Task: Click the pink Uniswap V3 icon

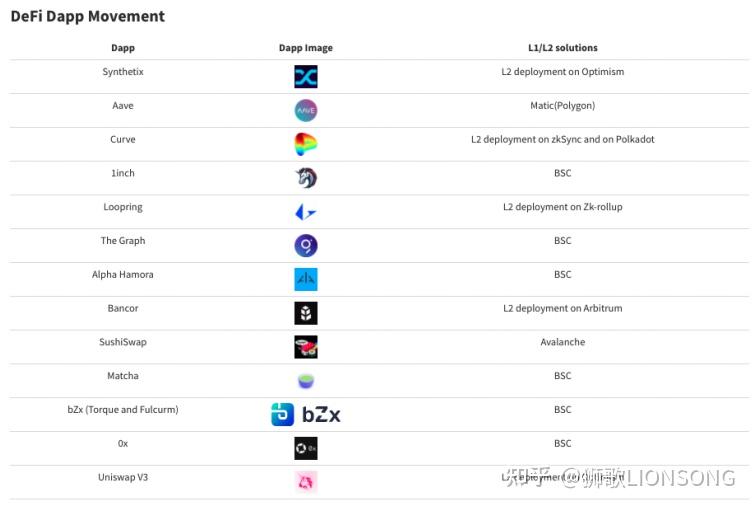Action: click(306, 482)
